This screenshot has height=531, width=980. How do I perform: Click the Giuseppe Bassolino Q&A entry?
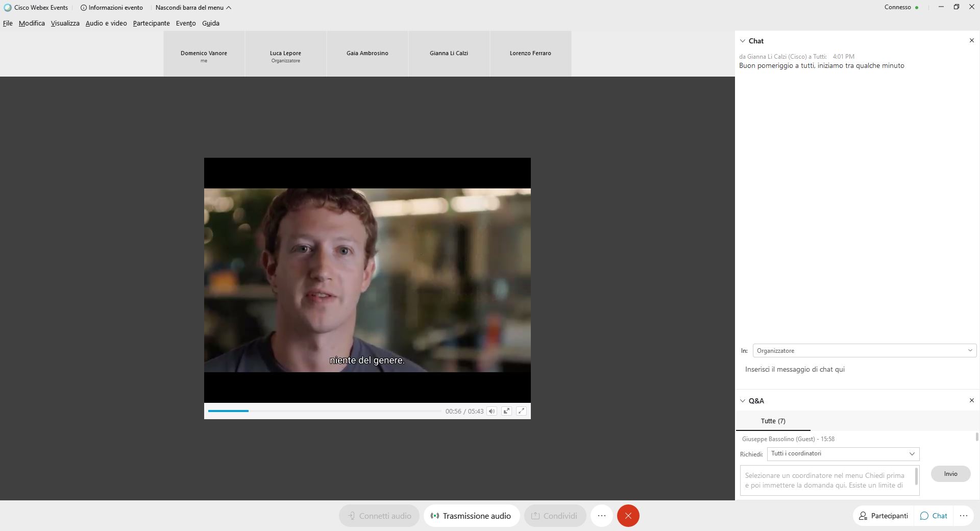tap(788, 439)
